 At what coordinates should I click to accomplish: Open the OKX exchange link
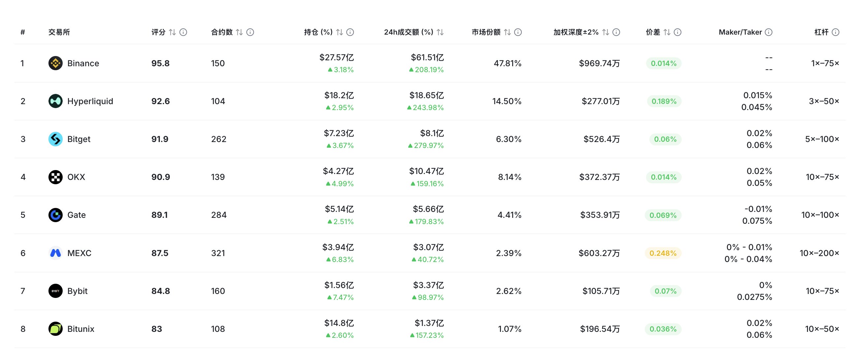(76, 177)
